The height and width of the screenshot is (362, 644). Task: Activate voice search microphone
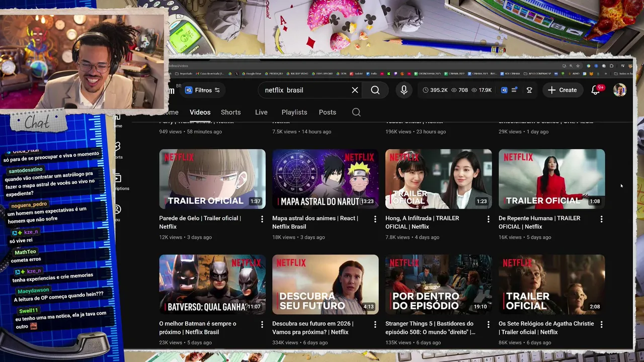[x=404, y=90]
